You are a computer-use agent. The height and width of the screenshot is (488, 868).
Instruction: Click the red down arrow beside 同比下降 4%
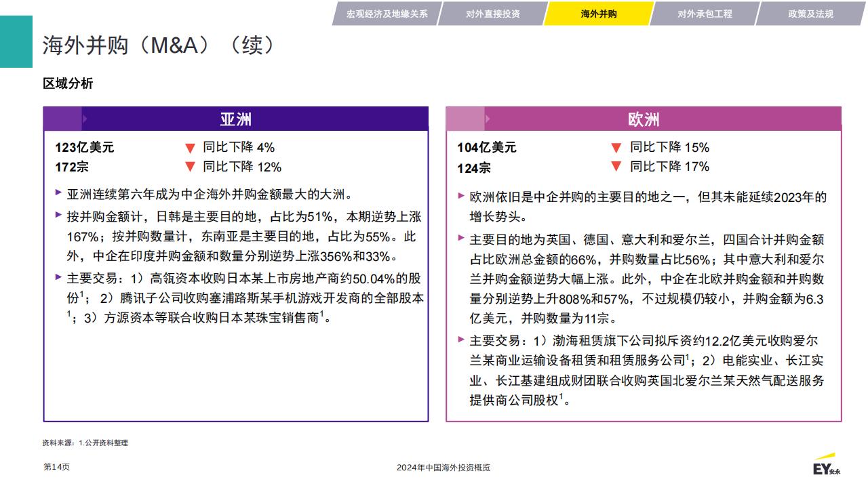(x=190, y=148)
